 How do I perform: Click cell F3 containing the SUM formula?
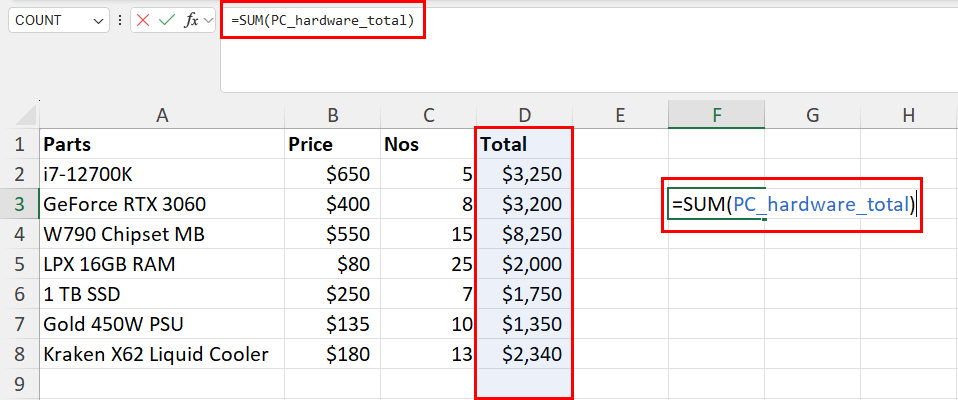pos(716,204)
